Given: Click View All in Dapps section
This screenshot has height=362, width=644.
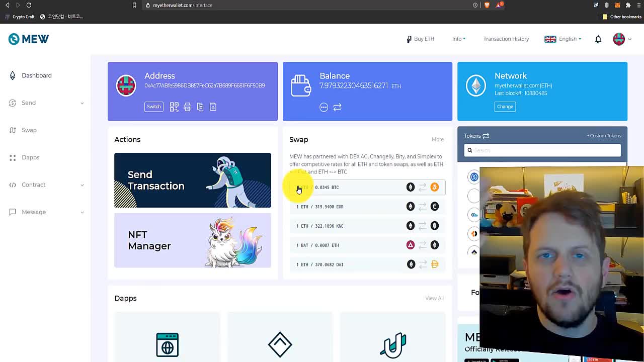Looking at the screenshot, I should tap(434, 298).
